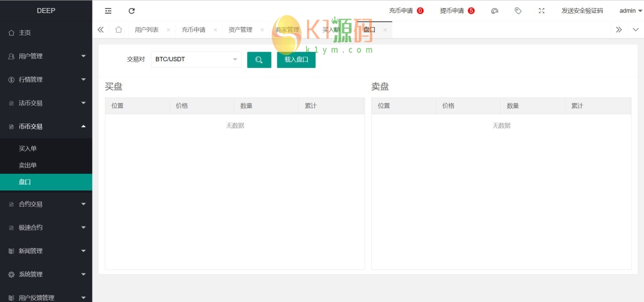
Task: Open the BTC/USDT trading pair dropdown
Action: [196, 59]
